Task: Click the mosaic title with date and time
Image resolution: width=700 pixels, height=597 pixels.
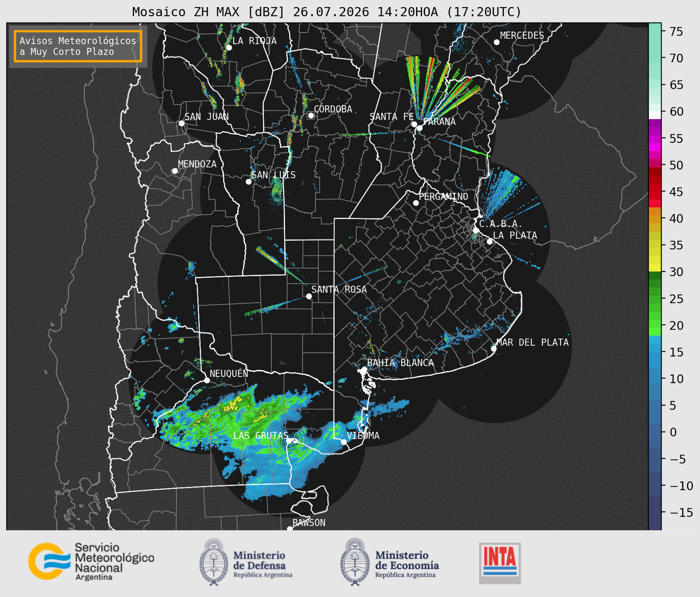Action: tap(327, 12)
